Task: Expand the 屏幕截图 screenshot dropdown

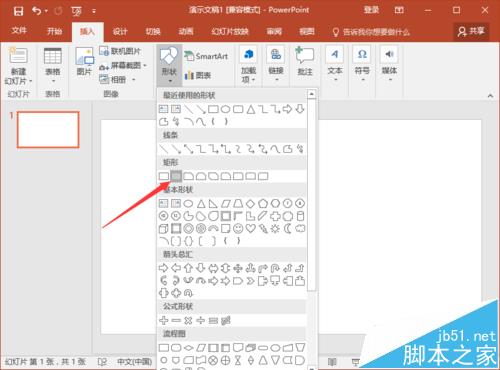Action: point(145,65)
